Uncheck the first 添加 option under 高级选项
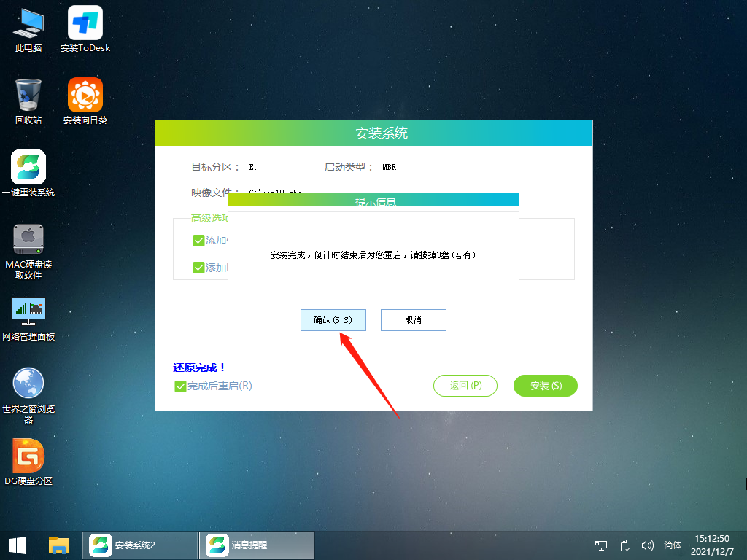747x560 pixels. tap(198, 239)
